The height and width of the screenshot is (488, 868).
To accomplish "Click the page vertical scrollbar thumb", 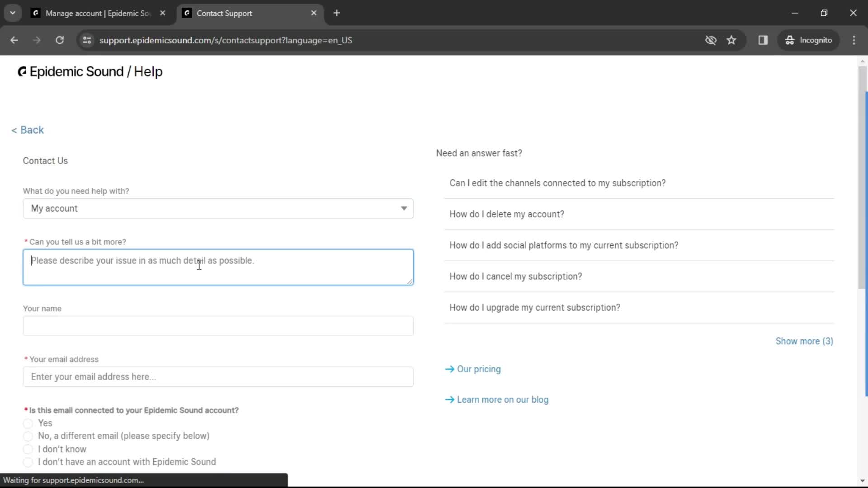I will tap(862, 178).
